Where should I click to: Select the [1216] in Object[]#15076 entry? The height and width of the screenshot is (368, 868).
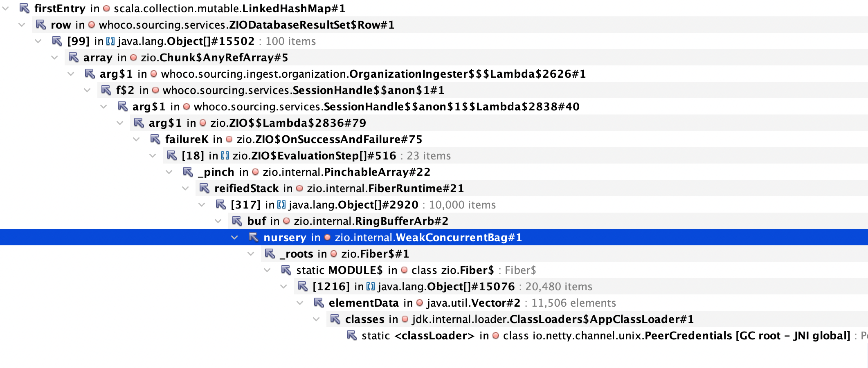coord(409,286)
